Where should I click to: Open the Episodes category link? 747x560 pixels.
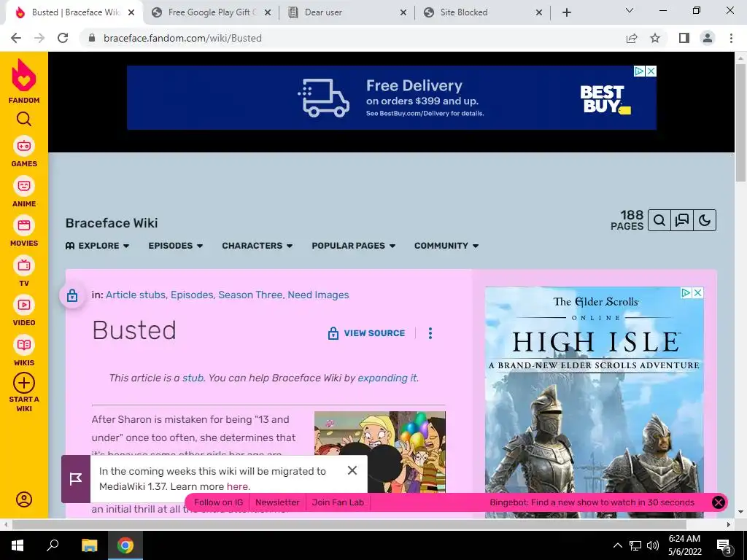(192, 295)
